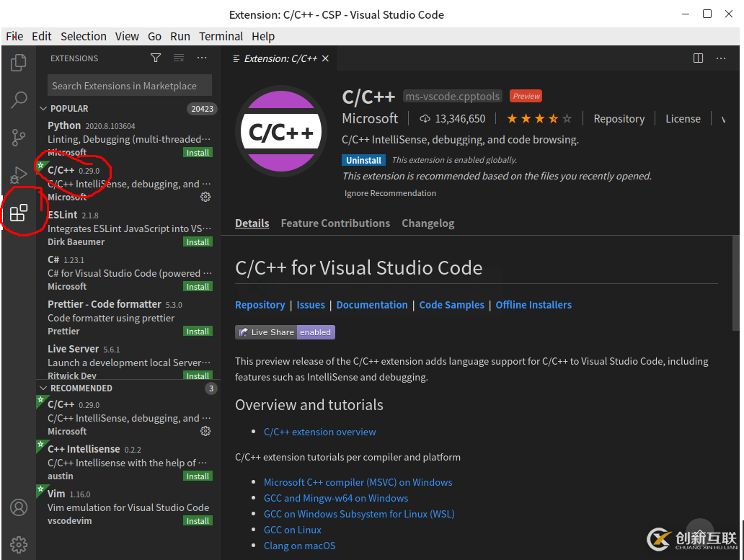
Task: Select the Extensions view icon
Action: [x=19, y=213]
